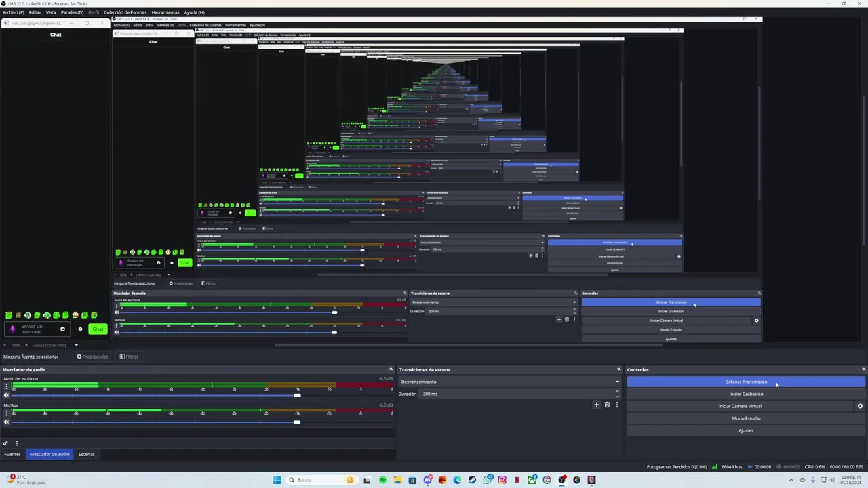Mute Mic/Aux speaker icon
The image size is (868, 488).
click(7, 422)
